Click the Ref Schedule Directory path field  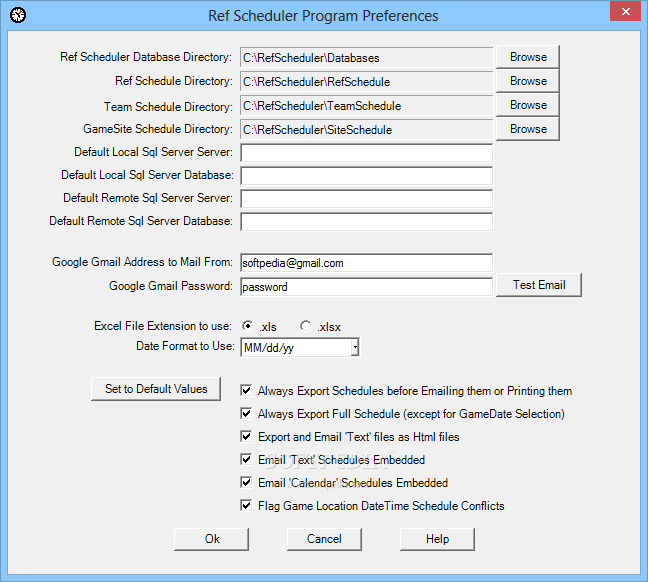tap(366, 81)
